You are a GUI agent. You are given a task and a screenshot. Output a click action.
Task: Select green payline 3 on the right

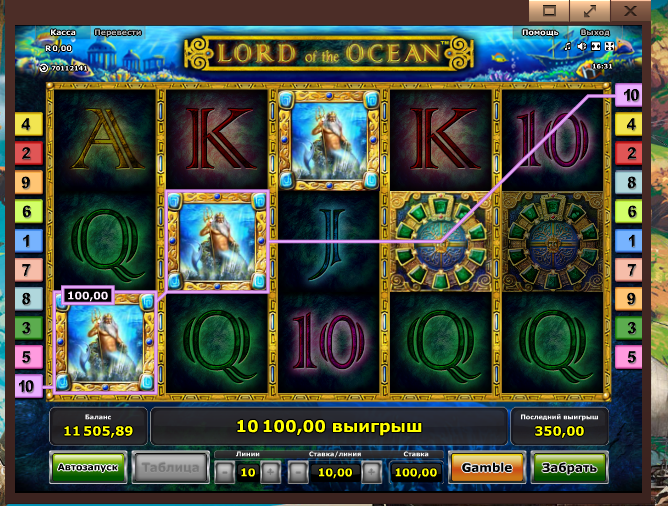[x=629, y=328]
